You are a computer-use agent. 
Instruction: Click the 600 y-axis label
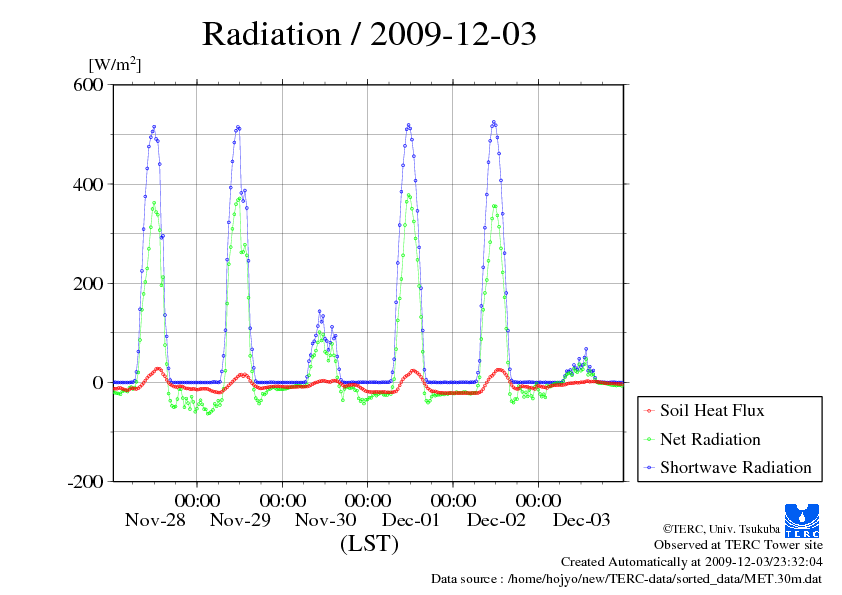point(88,85)
